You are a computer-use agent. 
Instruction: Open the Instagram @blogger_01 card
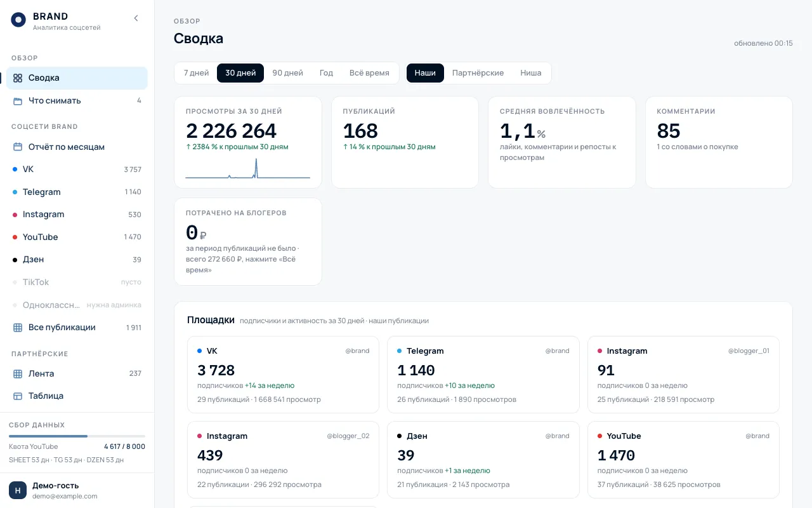click(683, 375)
